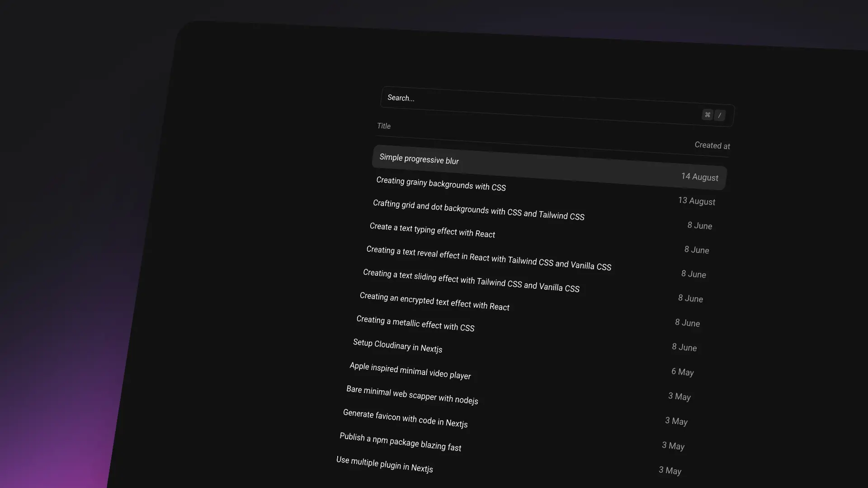This screenshot has width=868, height=488.
Task: Open Generate favicon with code in Nextjs
Action: (x=405, y=418)
